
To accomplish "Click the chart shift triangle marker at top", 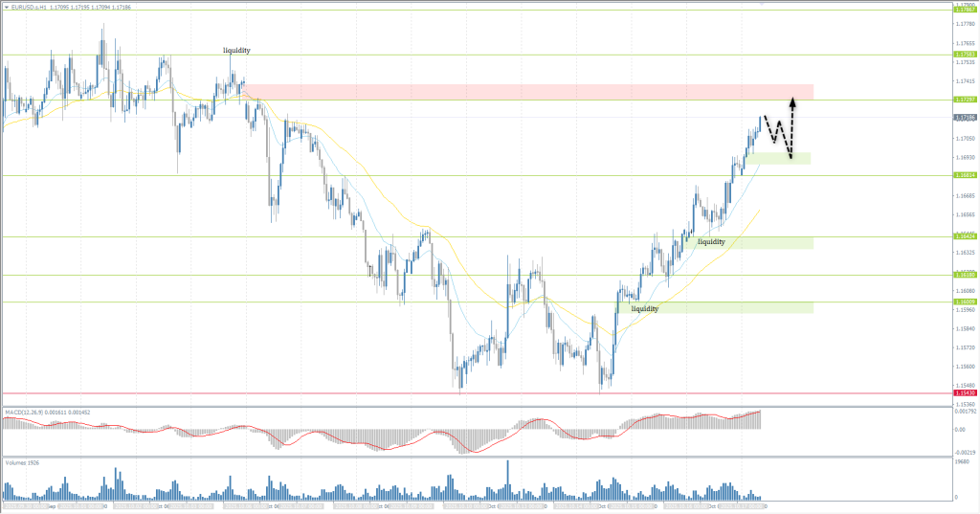I will point(762,4).
